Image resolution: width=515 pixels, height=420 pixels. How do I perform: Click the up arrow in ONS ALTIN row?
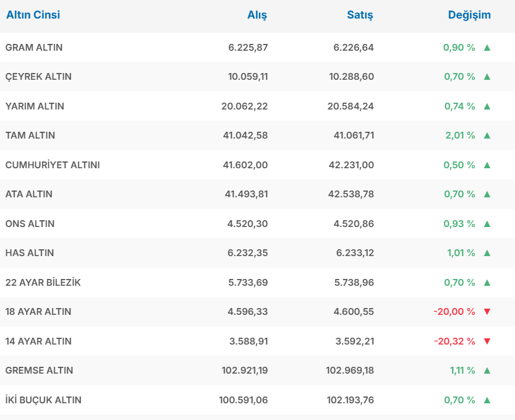(x=487, y=224)
